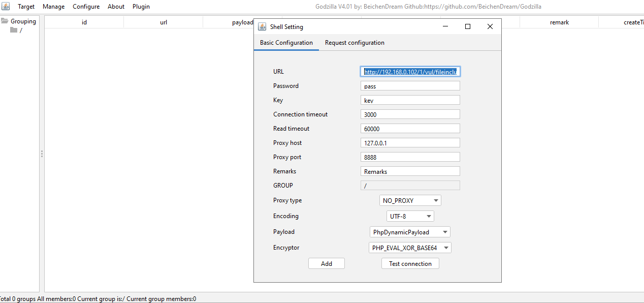Click the Java icon in Shell Setting title bar
Viewport: 644px width, 303px height.
coord(262,26)
